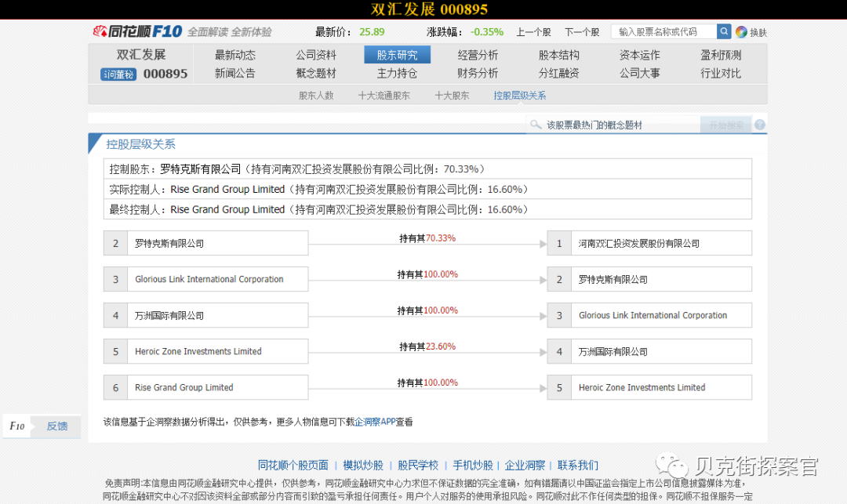Open the 控股层级关系 sub-tab
This screenshot has height=504, width=847.
(x=519, y=96)
